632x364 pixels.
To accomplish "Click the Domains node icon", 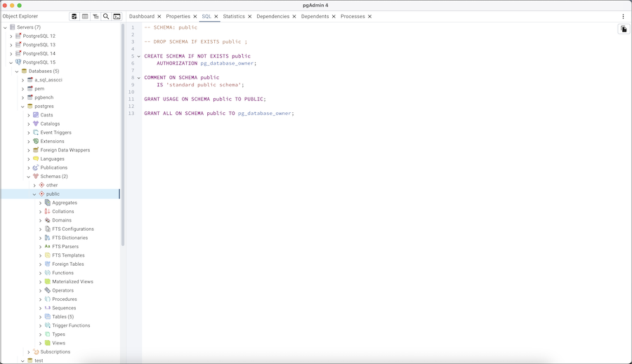I will (x=48, y=220).
